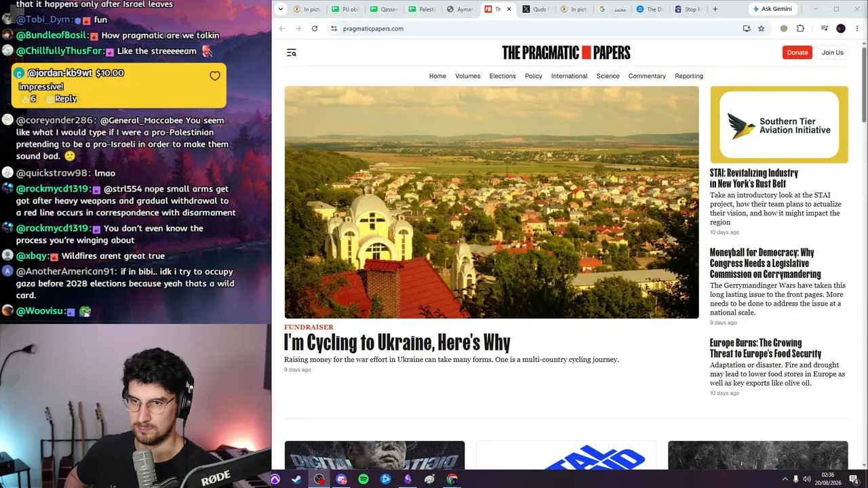Open the paint palette app in taskbar
This screenshot has height=488, width=868.
tap(429, 479)
